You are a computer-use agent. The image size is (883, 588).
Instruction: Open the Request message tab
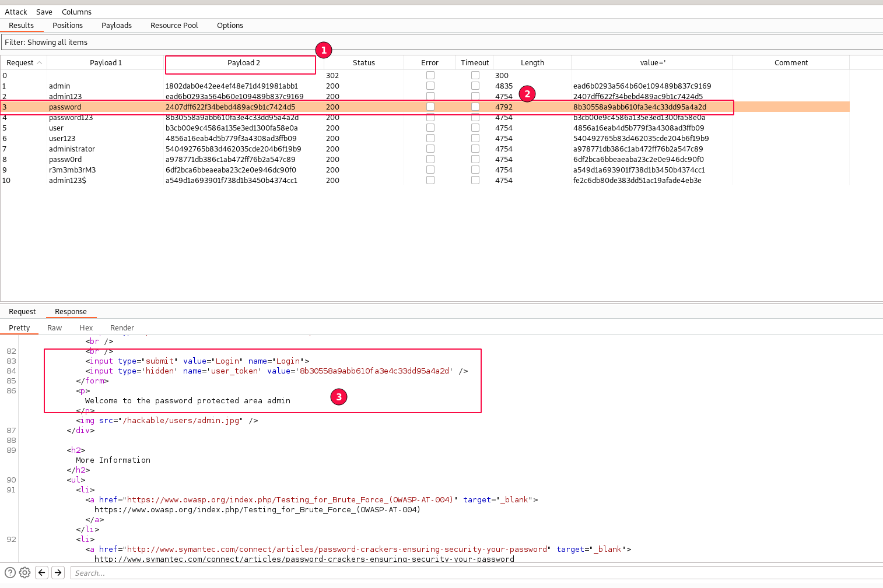(22, 312)
